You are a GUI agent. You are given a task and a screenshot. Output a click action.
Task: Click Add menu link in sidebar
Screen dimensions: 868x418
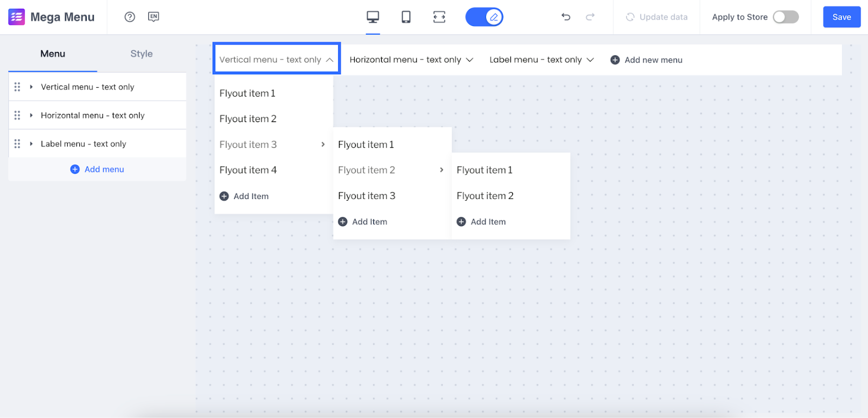coord(98,169)
